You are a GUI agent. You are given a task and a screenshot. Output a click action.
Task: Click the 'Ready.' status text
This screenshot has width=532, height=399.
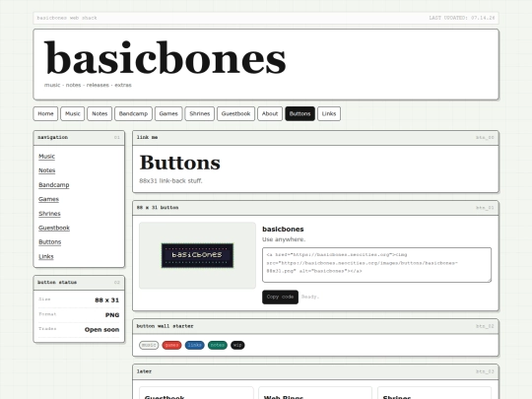pos(310,297)
